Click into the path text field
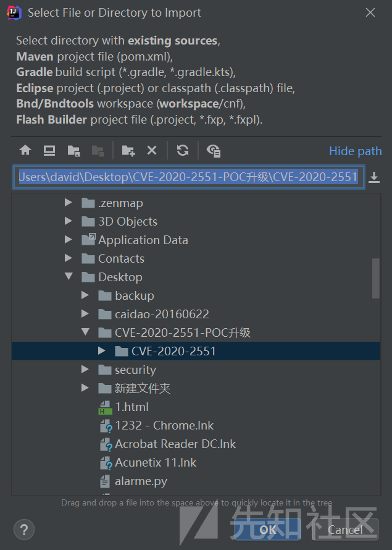The width and height of the screenshot is (392, 550). click(188, 177)
